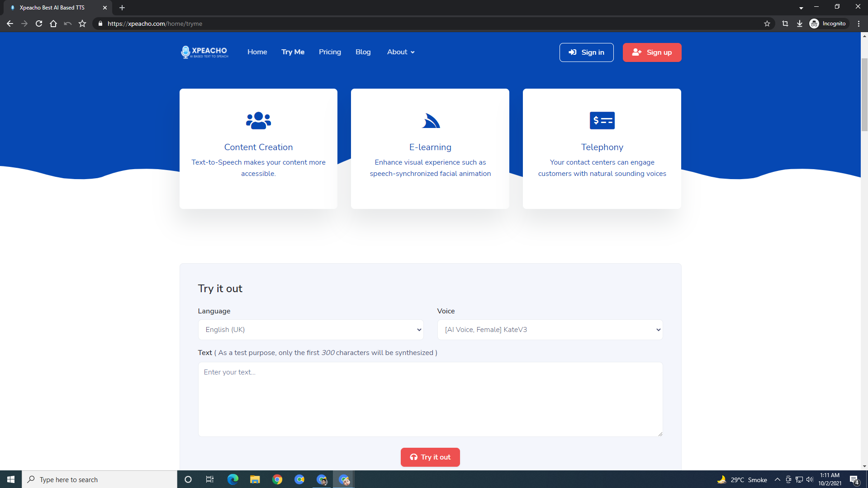Select the Try Me nav item
This screenshot has width=868, height=488.
coord(293,52)
